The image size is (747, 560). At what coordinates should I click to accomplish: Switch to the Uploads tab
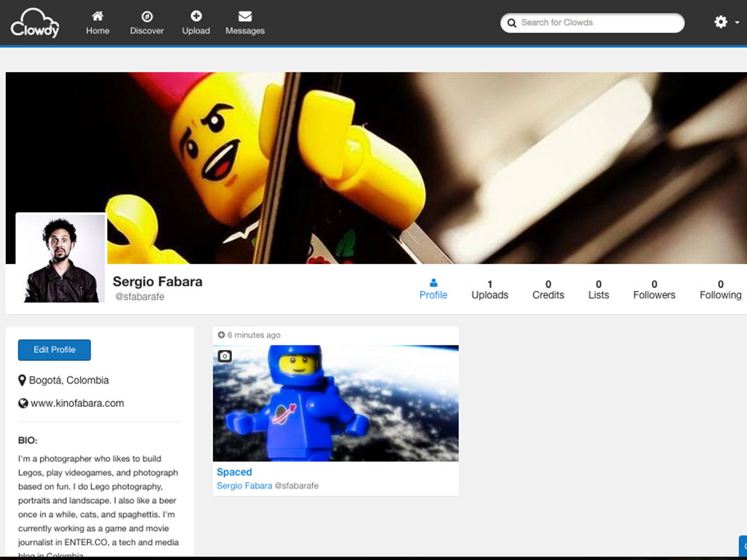(x=489, y=289)
